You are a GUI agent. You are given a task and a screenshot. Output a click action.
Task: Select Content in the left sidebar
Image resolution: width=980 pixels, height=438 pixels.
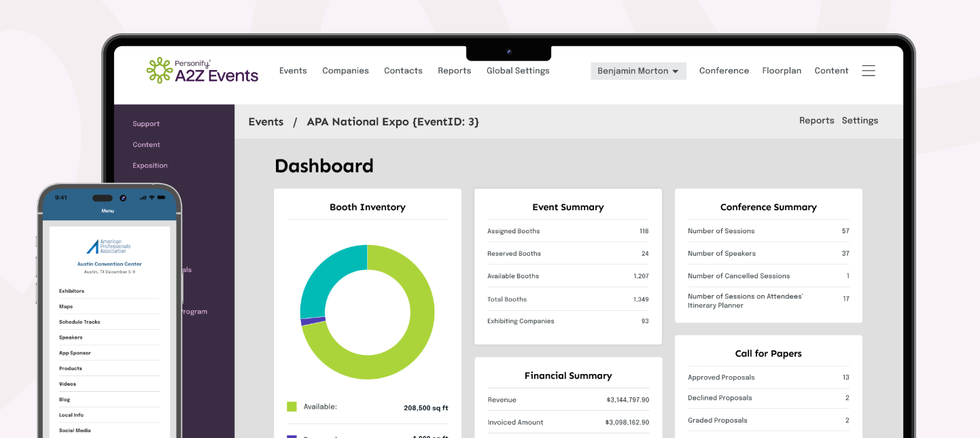point(146,145)
